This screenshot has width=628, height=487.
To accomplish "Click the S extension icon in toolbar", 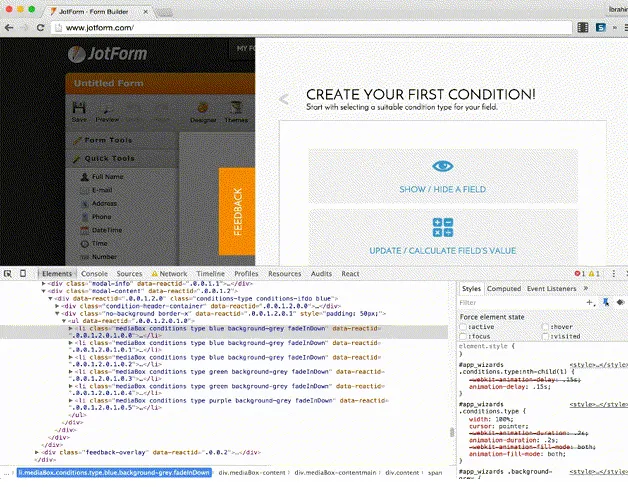I will (x=600, y=27).
